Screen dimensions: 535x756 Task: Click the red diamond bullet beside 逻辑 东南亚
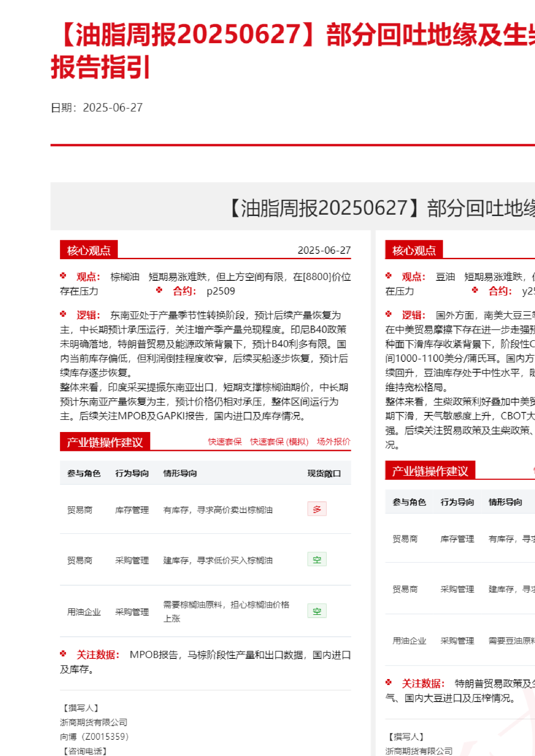[x=63, y=314]
